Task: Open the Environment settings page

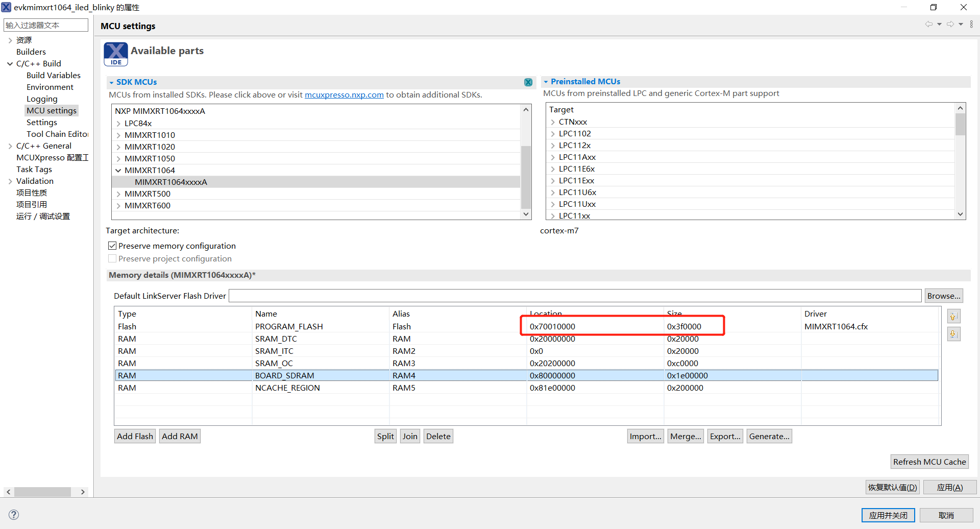Action: (50, 87)
